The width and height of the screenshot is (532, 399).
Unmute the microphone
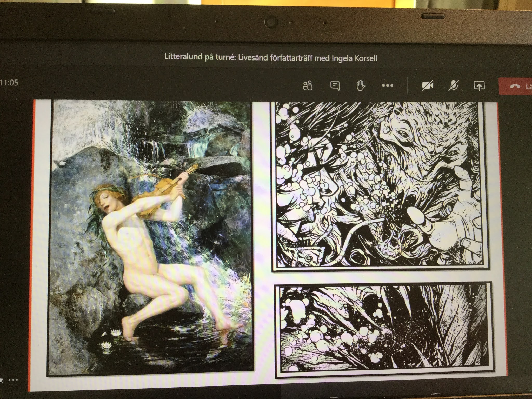(453, 85)
